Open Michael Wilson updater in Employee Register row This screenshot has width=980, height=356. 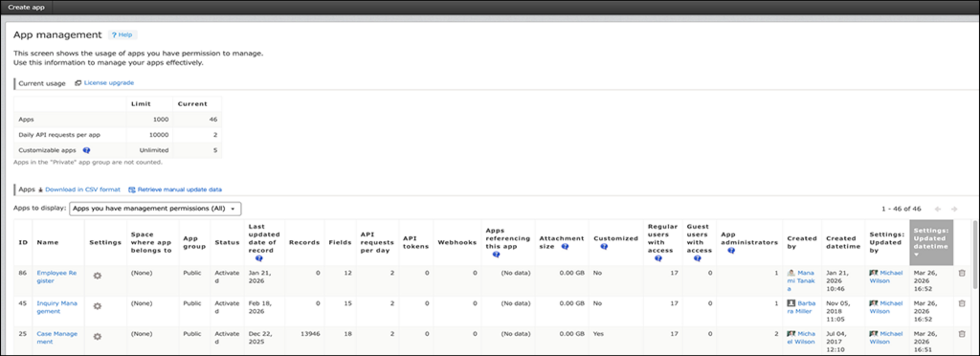(x=885, y=277)
